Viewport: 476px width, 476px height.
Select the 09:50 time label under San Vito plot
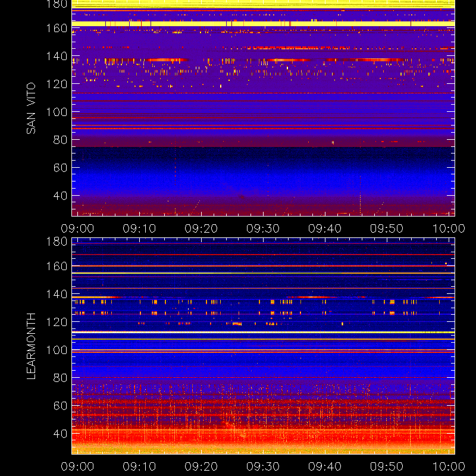387,228
